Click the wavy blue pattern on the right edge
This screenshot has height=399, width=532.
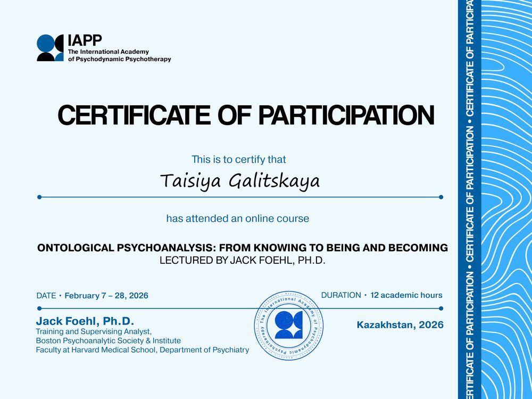pos(506,199)
